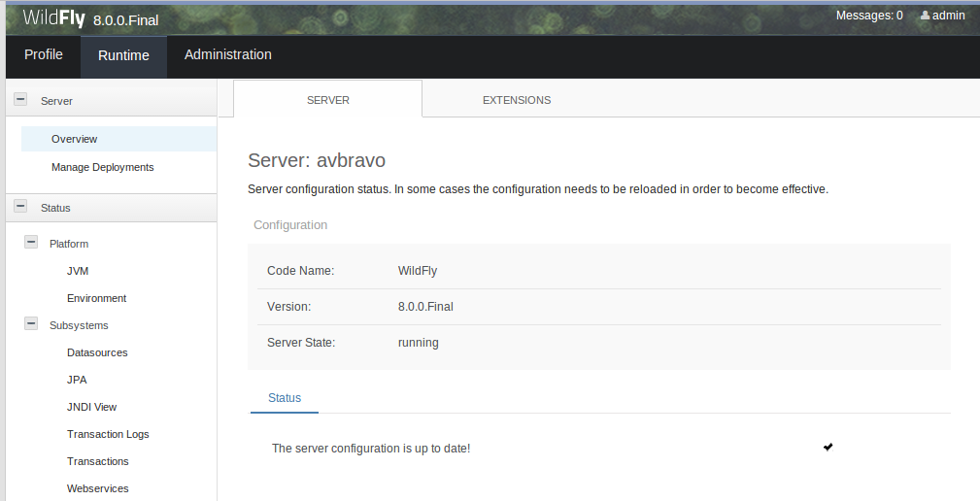This screenshot has height=501, width=980.
Task: Click the 'Server State:' label
Action: point(301,343)
